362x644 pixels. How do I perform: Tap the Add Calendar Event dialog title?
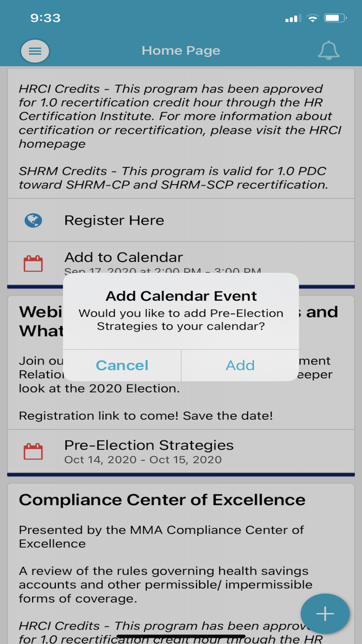tap(181, 296)
